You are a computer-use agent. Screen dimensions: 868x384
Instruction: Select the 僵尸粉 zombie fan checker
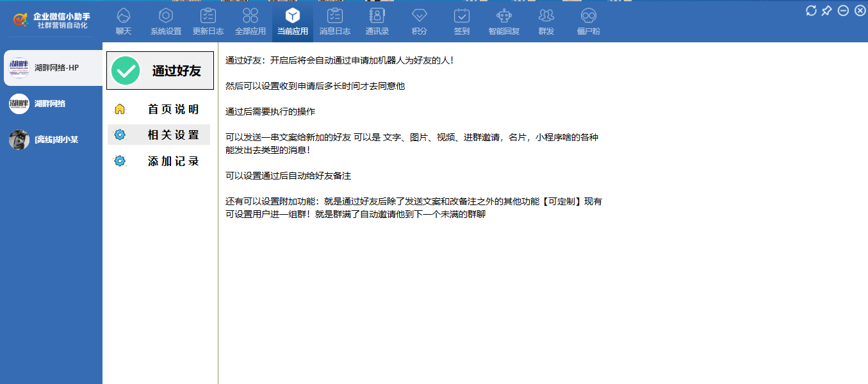(x=587, y=19)
